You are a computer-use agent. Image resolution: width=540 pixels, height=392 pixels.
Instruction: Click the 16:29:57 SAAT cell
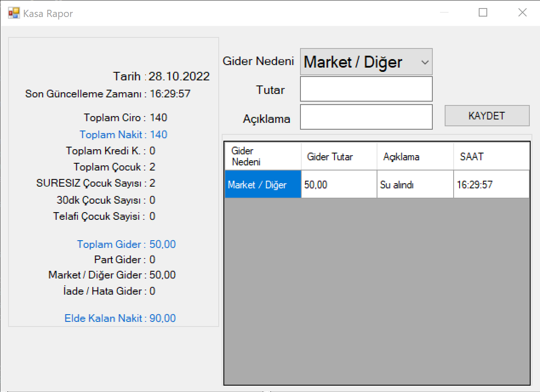coord(491,185)
